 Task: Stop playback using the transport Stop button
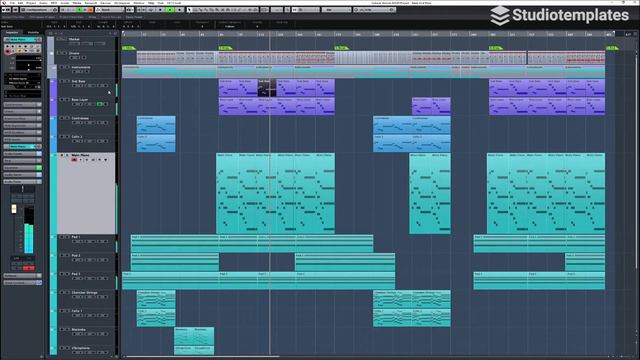160,9
